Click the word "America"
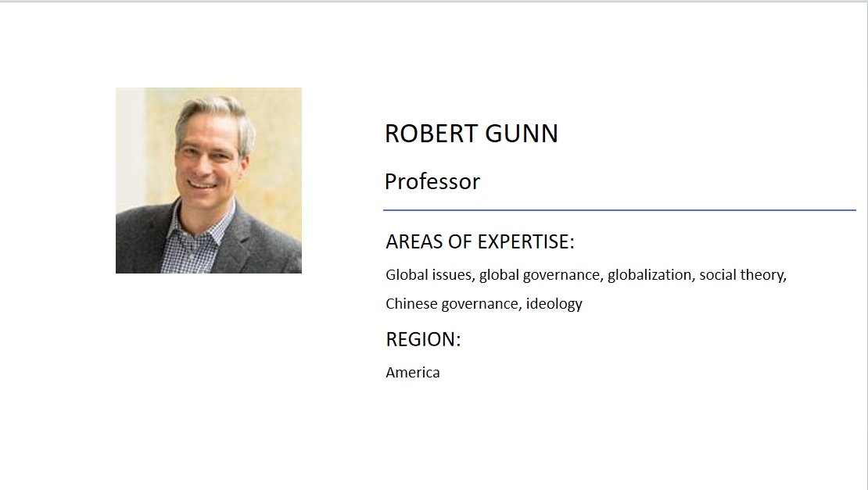Screen dimensions: 868x490 click(412, 373)
